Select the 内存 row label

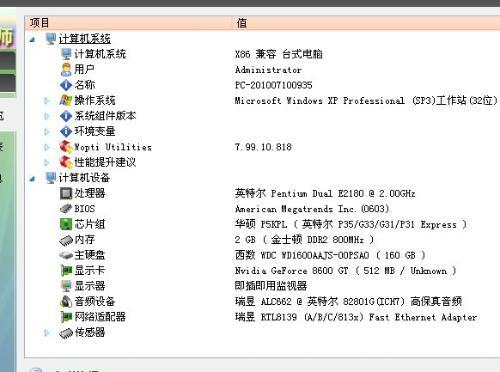point(85,240)
